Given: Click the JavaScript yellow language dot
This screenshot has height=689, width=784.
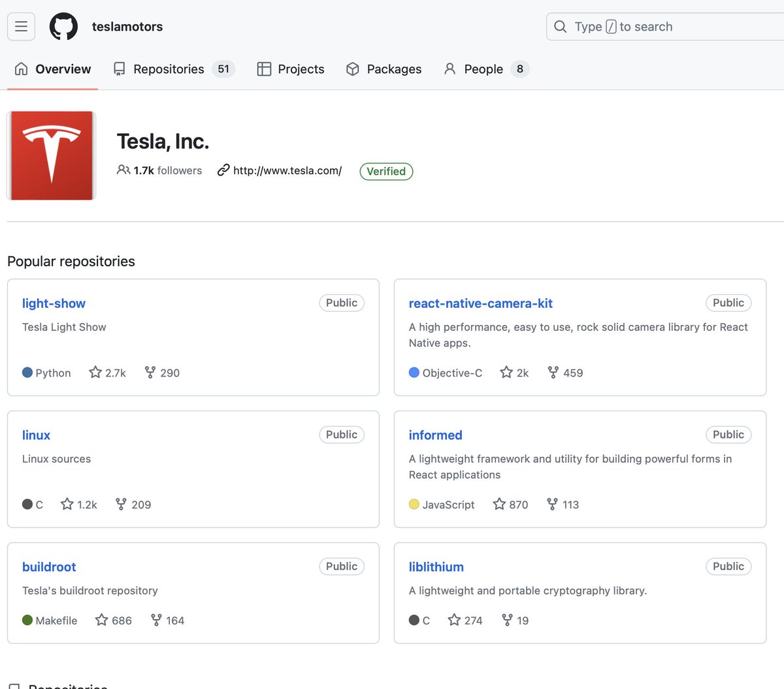Looking at the screenshot, I should [x=414, y=504].
